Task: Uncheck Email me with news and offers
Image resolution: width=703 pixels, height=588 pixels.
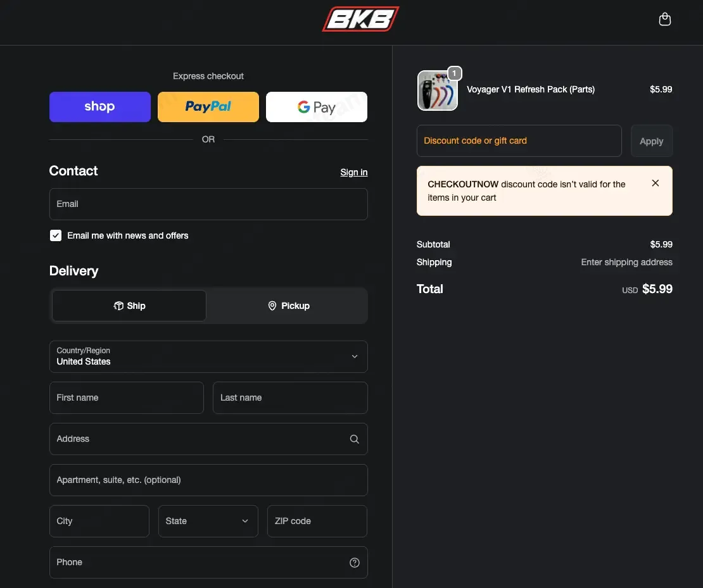Action: point(56,235)
